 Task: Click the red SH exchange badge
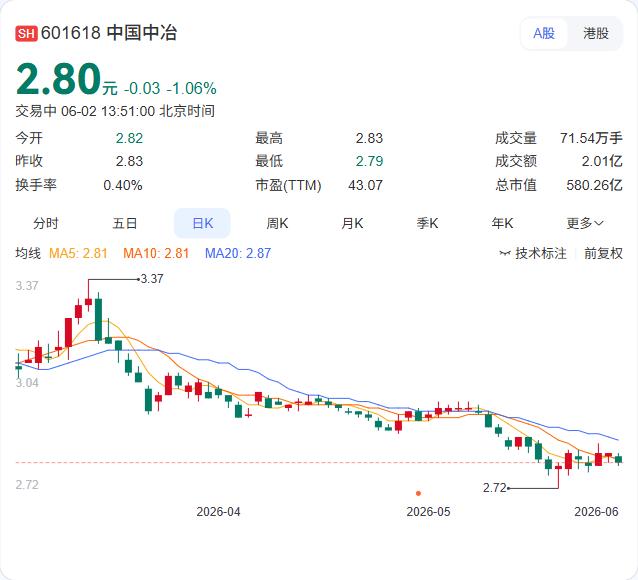point(26,33)
